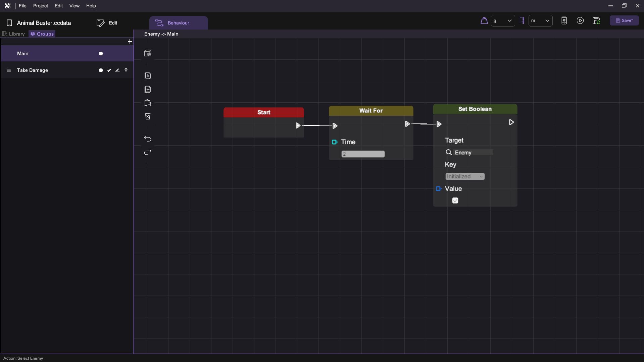
Task: Toggle the Main group circle indicator
Action: [101, 54]
